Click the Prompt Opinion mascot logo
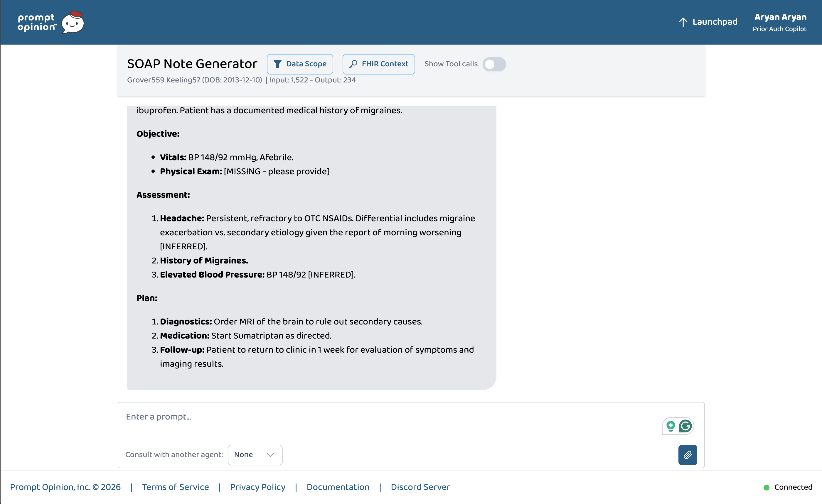This screenshot has height=504, width=822. [x=73, y=22]
